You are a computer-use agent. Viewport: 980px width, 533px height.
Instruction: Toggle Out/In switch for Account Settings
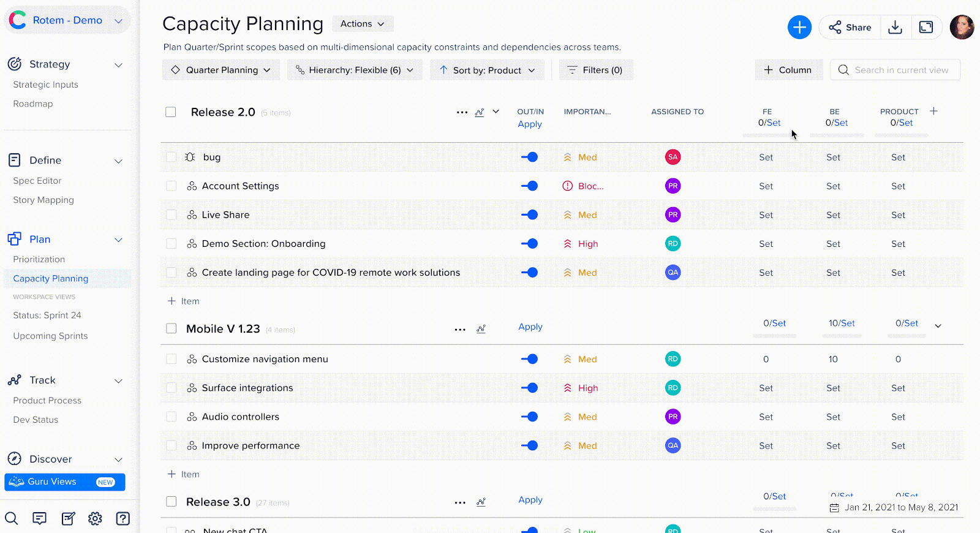pos(529,186)
